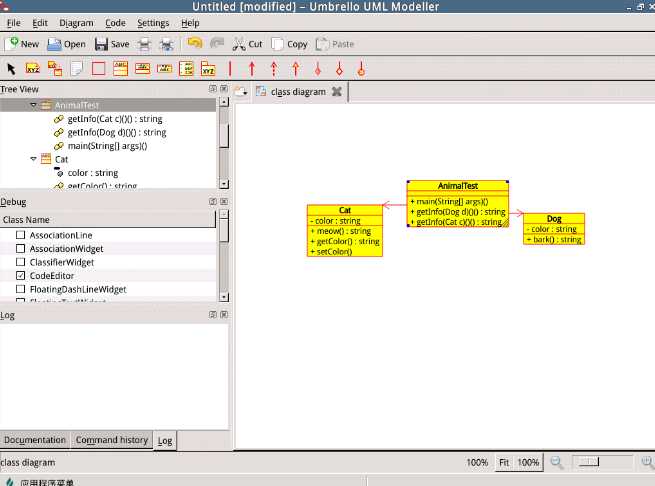The height and width of the screenshot is (486, 655).
Task: Float the Tree View panel
Action: (x=213, y=89)
